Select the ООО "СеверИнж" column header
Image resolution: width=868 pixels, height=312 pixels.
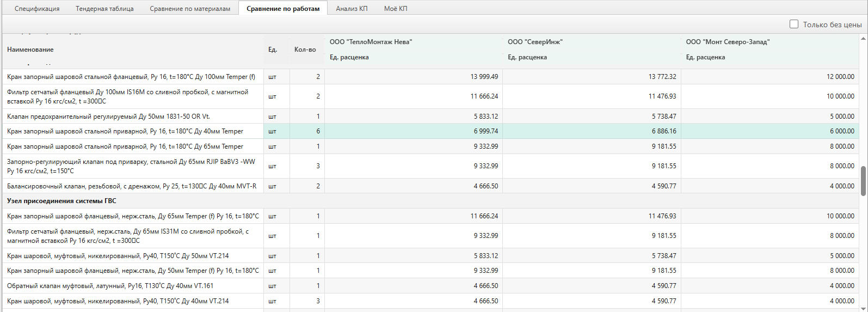(535, 42)
